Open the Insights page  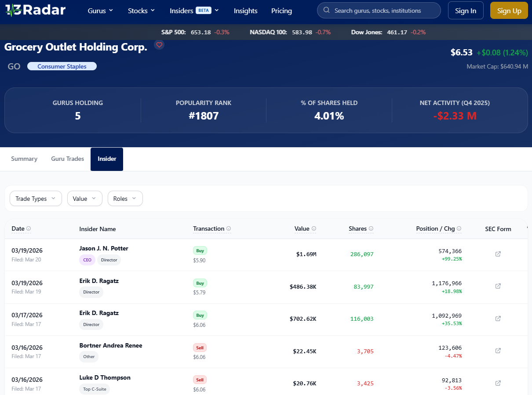[x=246, y=11]
